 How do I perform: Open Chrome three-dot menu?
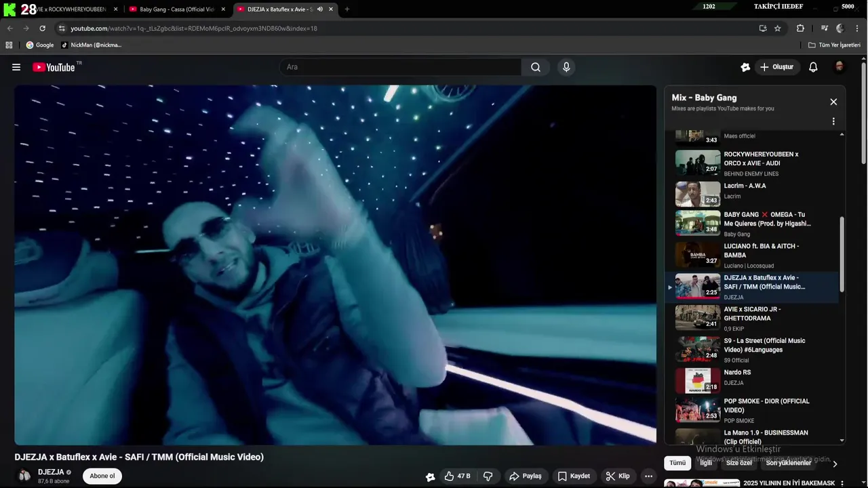click(858, 28)
